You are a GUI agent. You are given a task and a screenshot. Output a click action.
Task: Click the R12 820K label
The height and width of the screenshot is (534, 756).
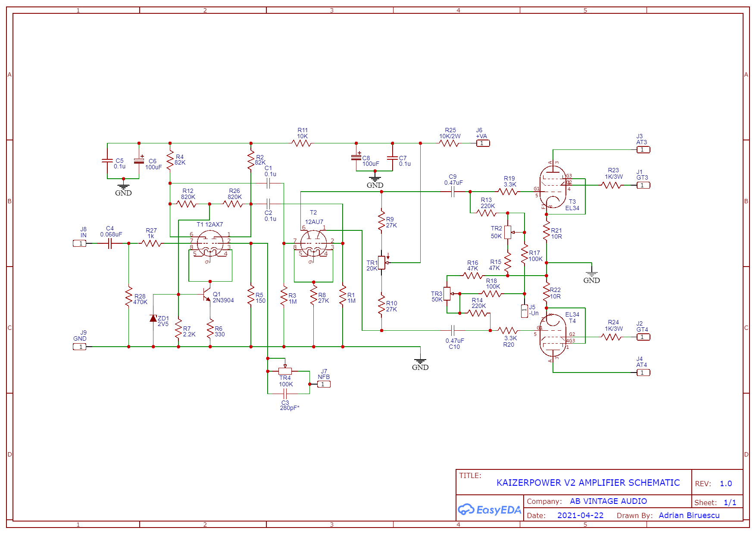188,194
